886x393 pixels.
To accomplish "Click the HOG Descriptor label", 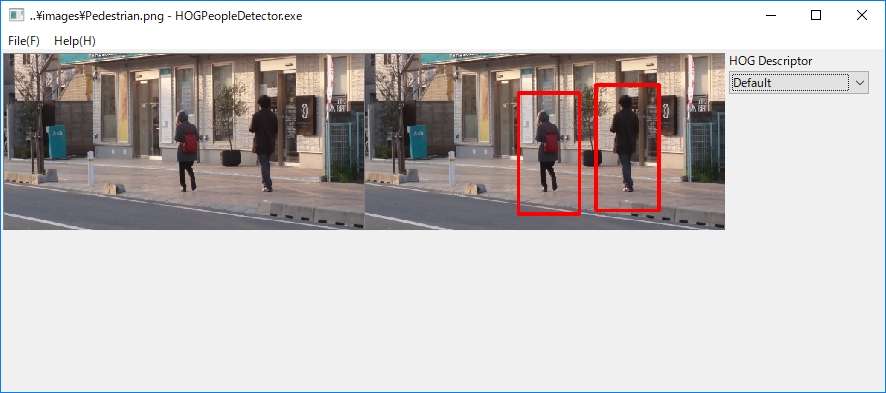I will 771,60.
